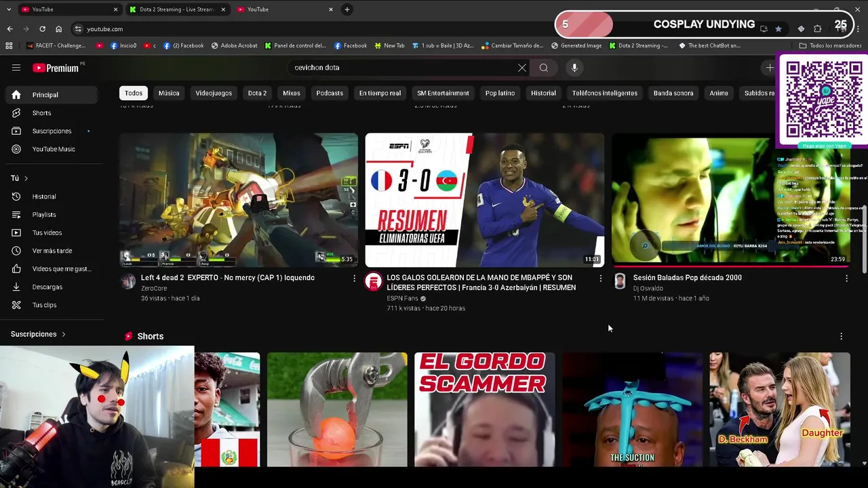Screen dimensions: 868x488
Task: Clear the search box with X icon
Action: 521,68
